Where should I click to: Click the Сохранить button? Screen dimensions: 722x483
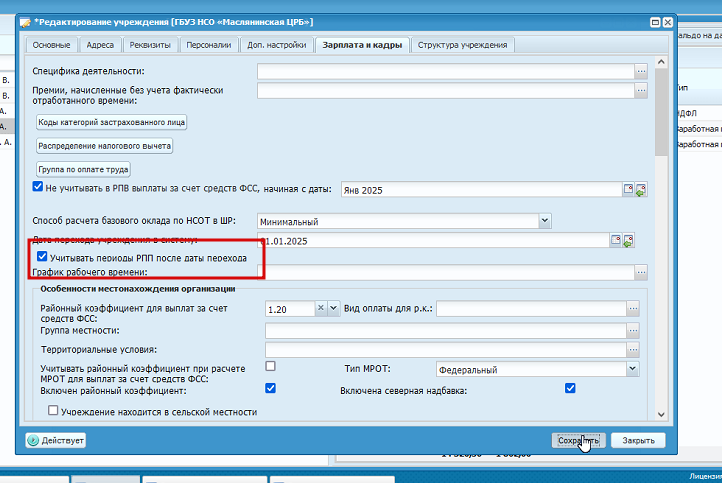(x=579, y=441)
